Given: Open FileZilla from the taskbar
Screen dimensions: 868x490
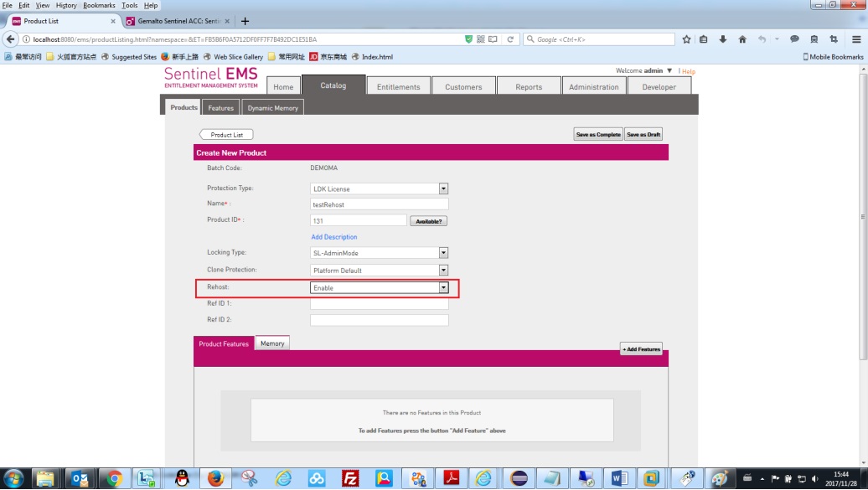Looking at the screenshot, I should (351, 478).
